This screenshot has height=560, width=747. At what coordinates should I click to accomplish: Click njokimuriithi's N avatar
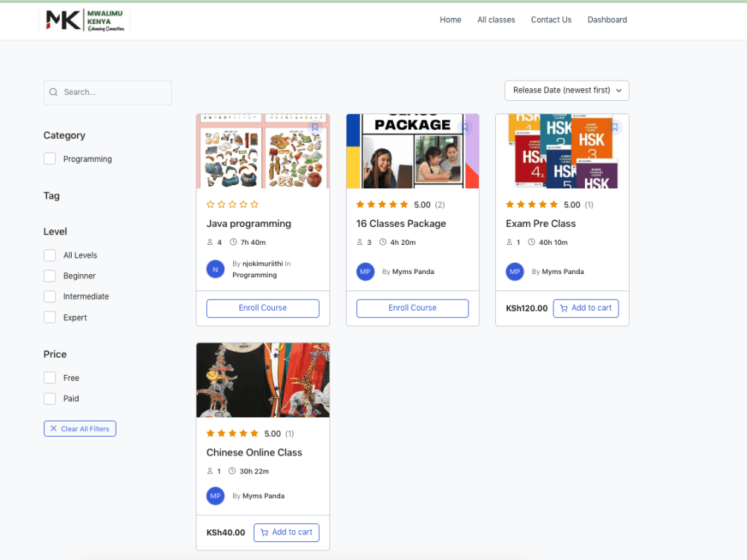[215, 269]
